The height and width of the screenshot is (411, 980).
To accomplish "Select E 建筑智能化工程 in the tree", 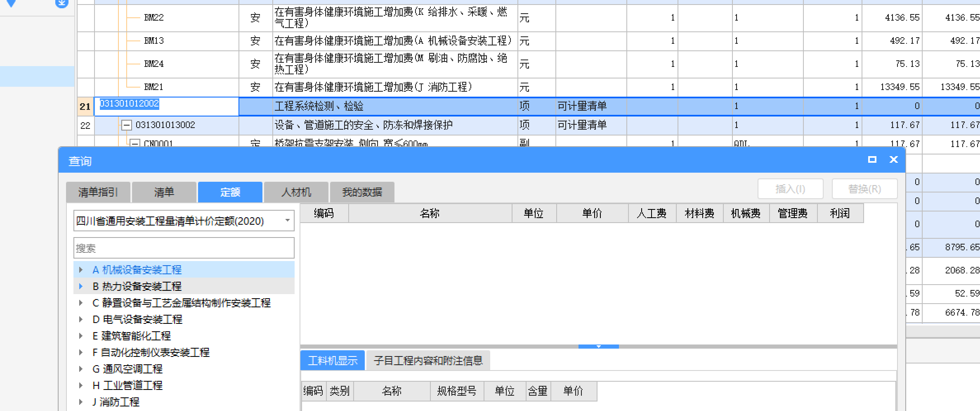I will pyautogui.click(x=132, y=336).
